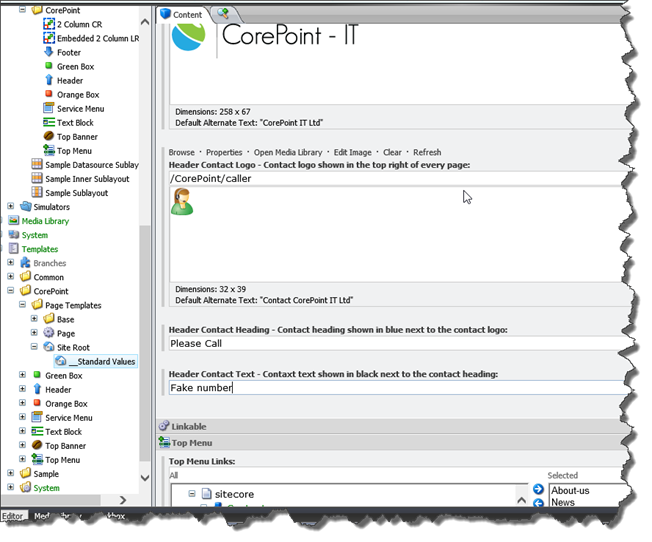Image resolution: width=652 pixels, height=542 pixels.
Task: Select the Top Banner icon under layouts
Action: click(49, 136)
